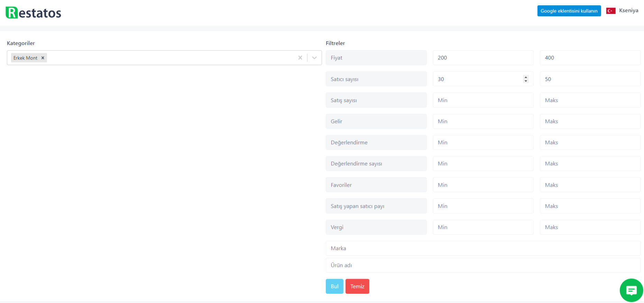
Task: Remove the Erkek Mont category tag
Action: click(x=43, y=58)
